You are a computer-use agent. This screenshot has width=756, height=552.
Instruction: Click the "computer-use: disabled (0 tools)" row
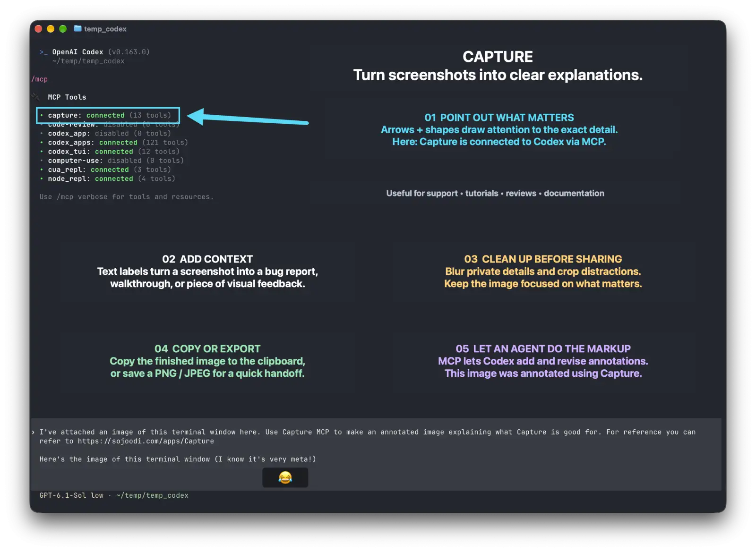point(112,161)
